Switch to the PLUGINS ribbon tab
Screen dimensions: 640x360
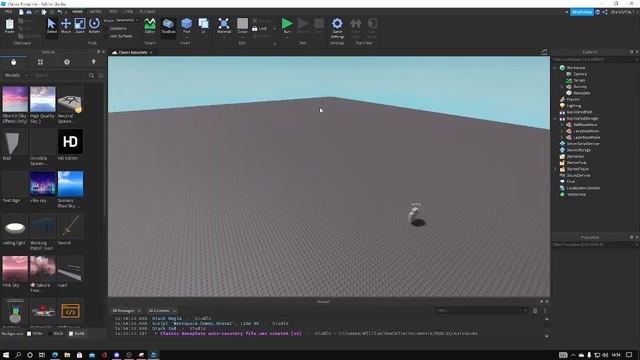coord(147,12)
